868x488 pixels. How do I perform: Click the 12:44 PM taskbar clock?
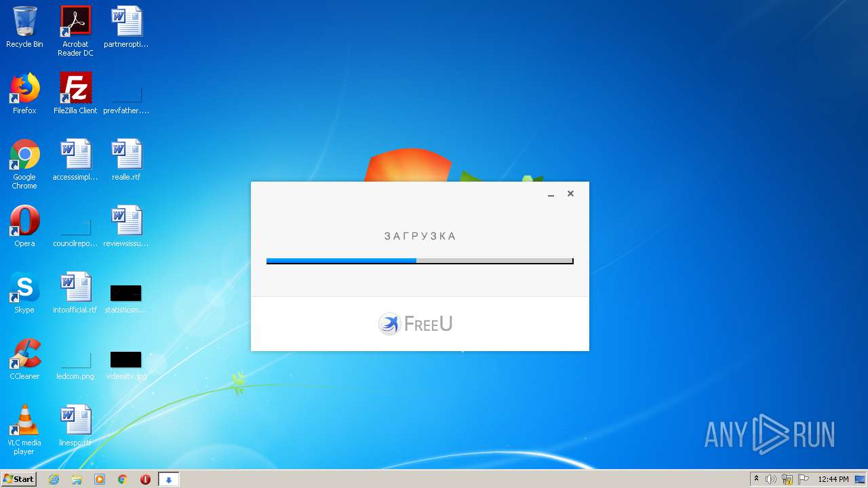click(833, 479)
